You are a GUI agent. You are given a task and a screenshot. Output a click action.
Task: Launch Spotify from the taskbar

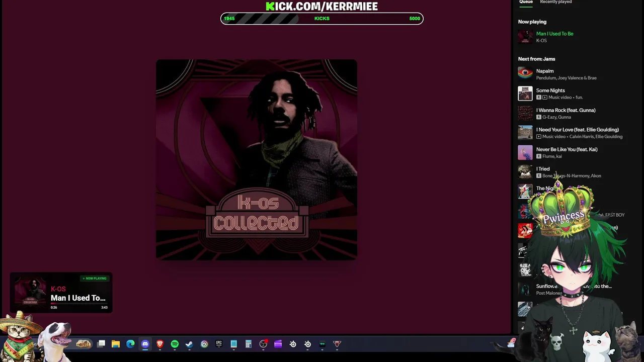pyautogui.click(x=175, y=344)
